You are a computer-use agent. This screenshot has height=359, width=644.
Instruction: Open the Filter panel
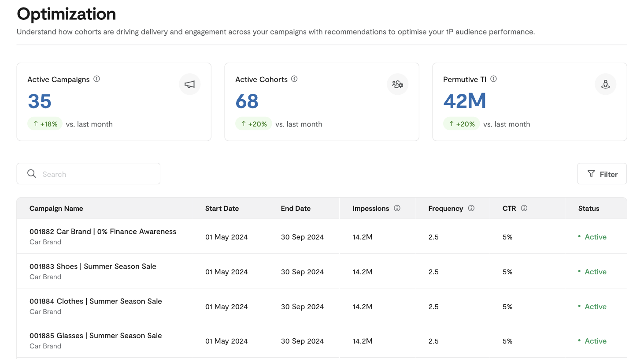[602, 174]
